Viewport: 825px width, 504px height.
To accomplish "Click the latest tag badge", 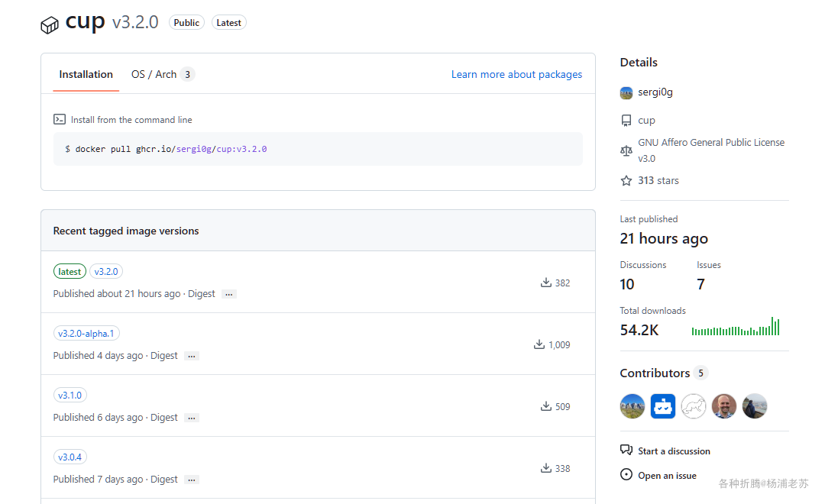I will [x=70, y=271].
